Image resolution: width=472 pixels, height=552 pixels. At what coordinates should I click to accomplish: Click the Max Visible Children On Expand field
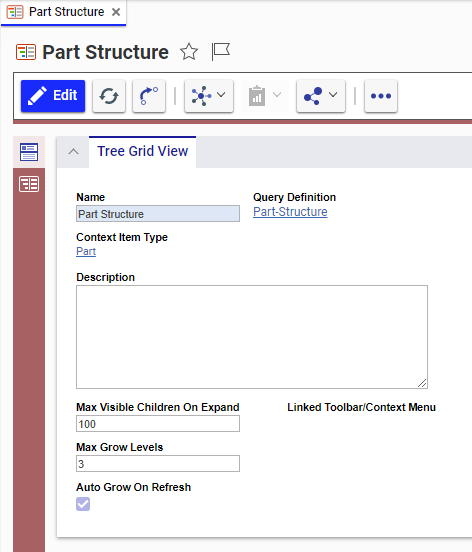(158, 424)
